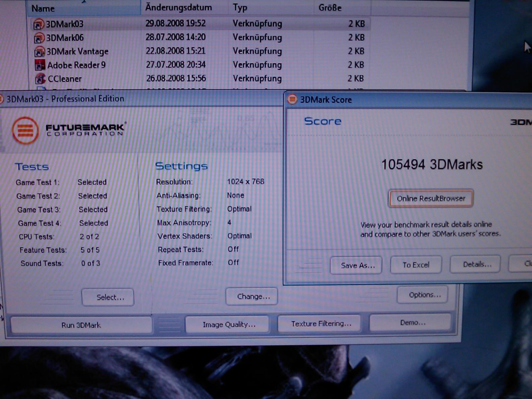Click the Online ResultBrowser button
Screen dimensions: 532x399
coord(431,198)
